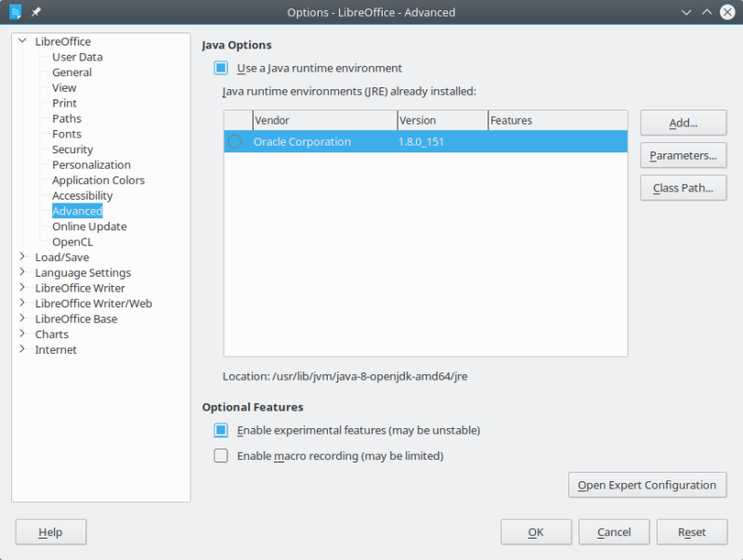743x560 pixels.
Task: Open Expert Configuration
Action: pyautogui.click(x=647, y=485)
